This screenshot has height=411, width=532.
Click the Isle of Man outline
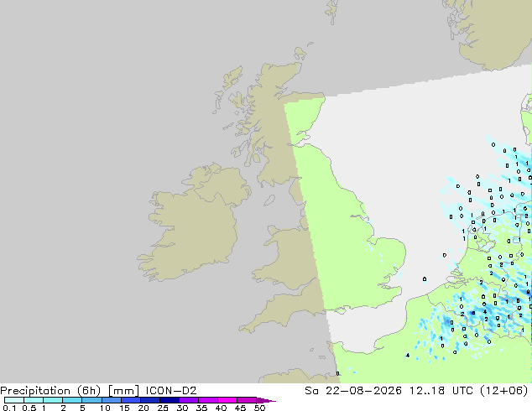pos(269,200)
